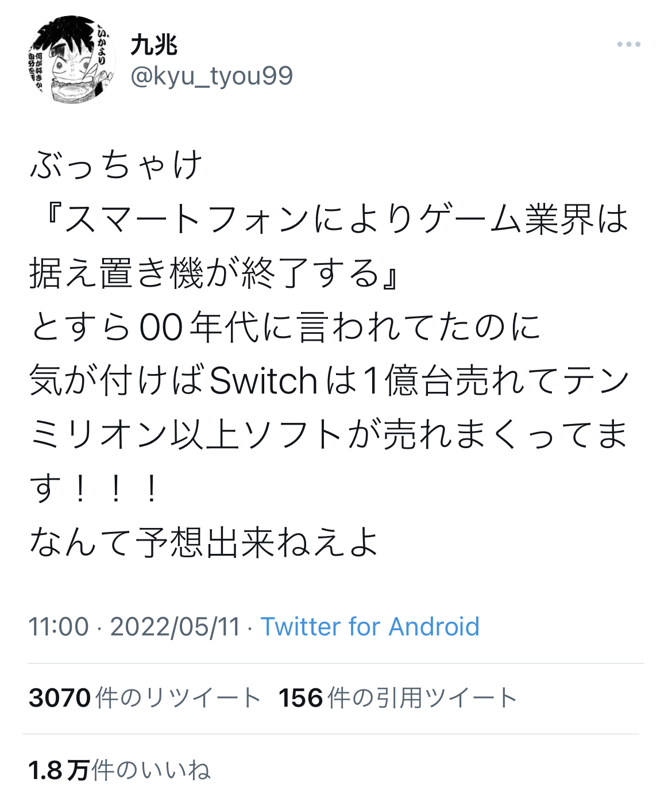Image resolution: width=672 pixels, height=794 pixels.
Task: Show likers via 件のいいね label
Action: pos(151,770)
